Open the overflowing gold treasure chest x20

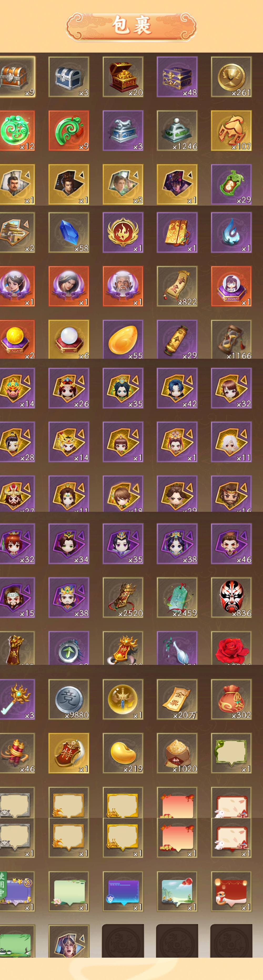coord(123,77)
